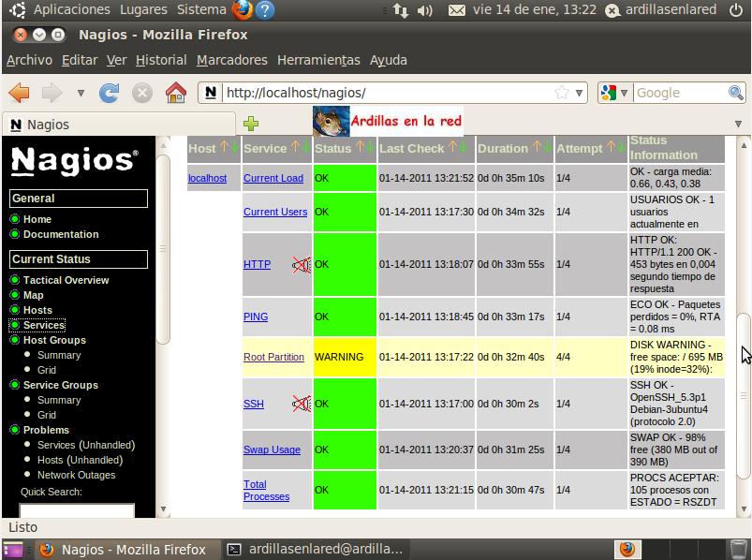
Task: Open the Ayuda menu
Action: pos(389,60)
